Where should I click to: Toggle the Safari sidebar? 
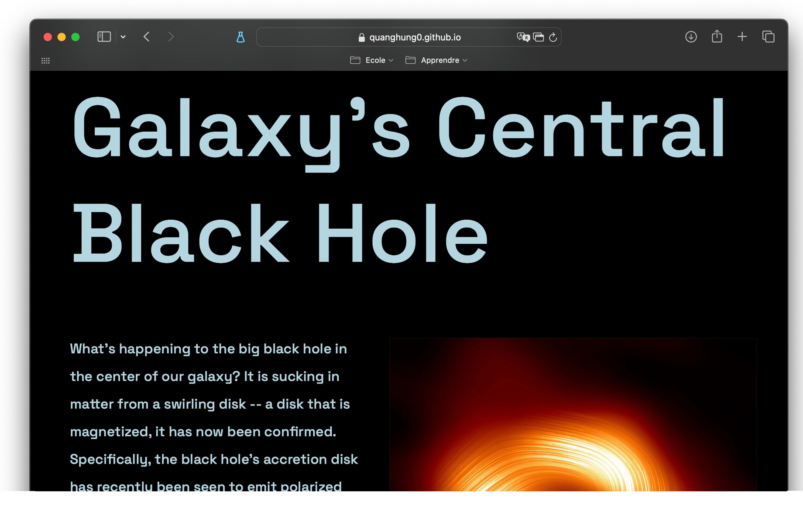[x=104, y=37]
